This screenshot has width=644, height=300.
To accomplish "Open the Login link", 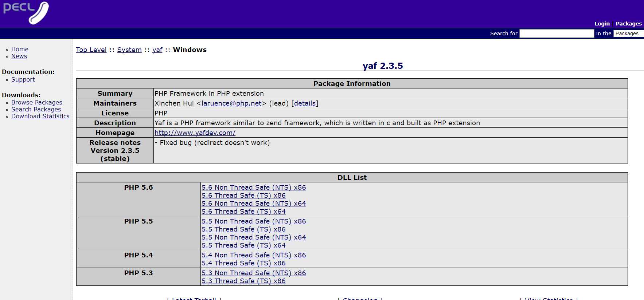I will (602, 24).
